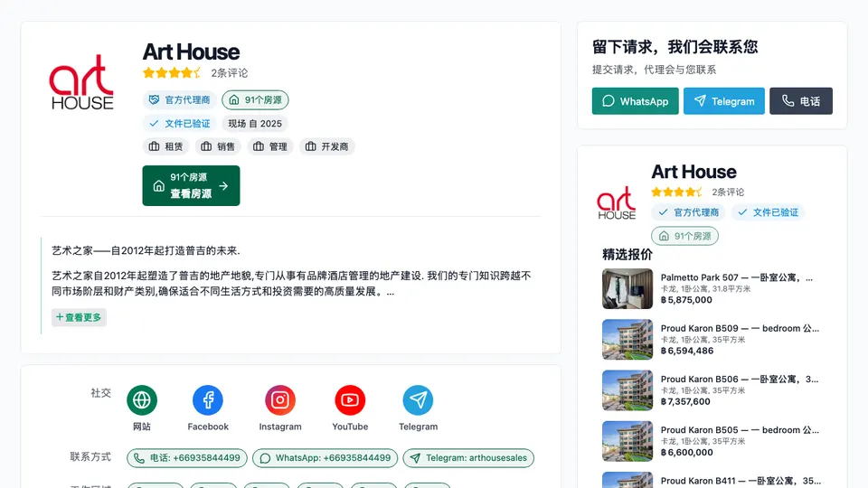868x488 pixels.
Task: Click the 现场 自 2025 tag
Action: pyautogui.click(x=255, y=124)
